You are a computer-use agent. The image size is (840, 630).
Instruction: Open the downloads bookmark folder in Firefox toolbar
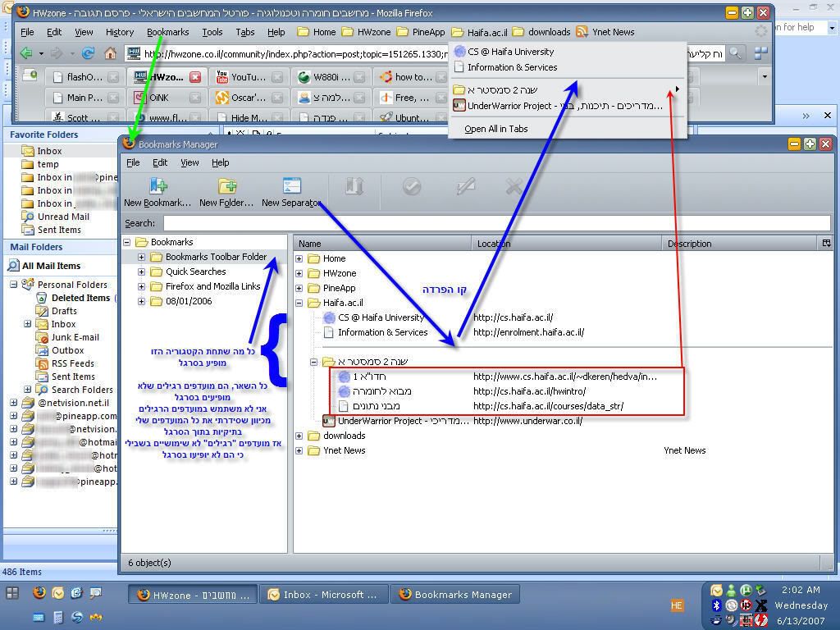tap(541, 32)
